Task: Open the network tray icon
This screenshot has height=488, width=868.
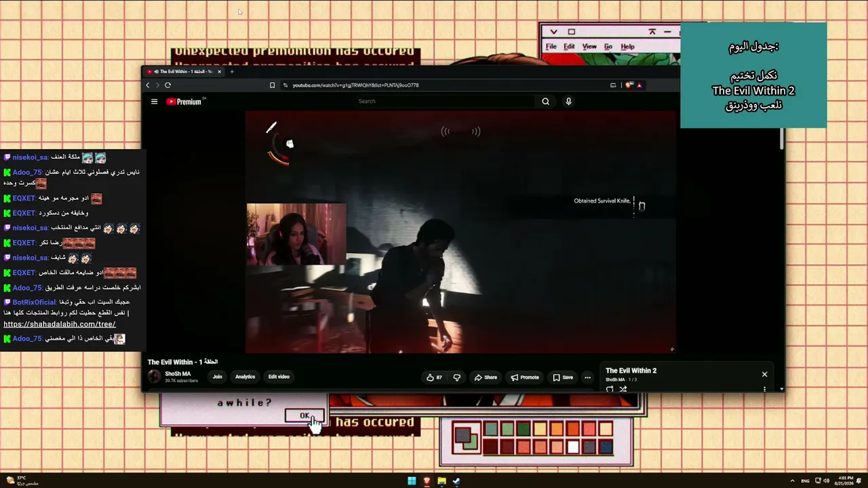Action: [x=818, y=481]
